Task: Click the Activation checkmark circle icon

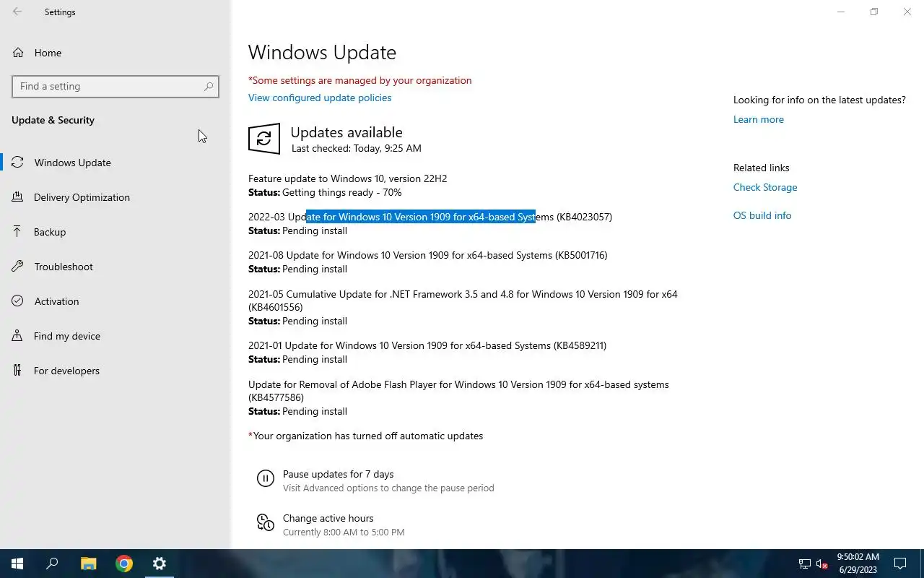Action: [x=18, y=301]
